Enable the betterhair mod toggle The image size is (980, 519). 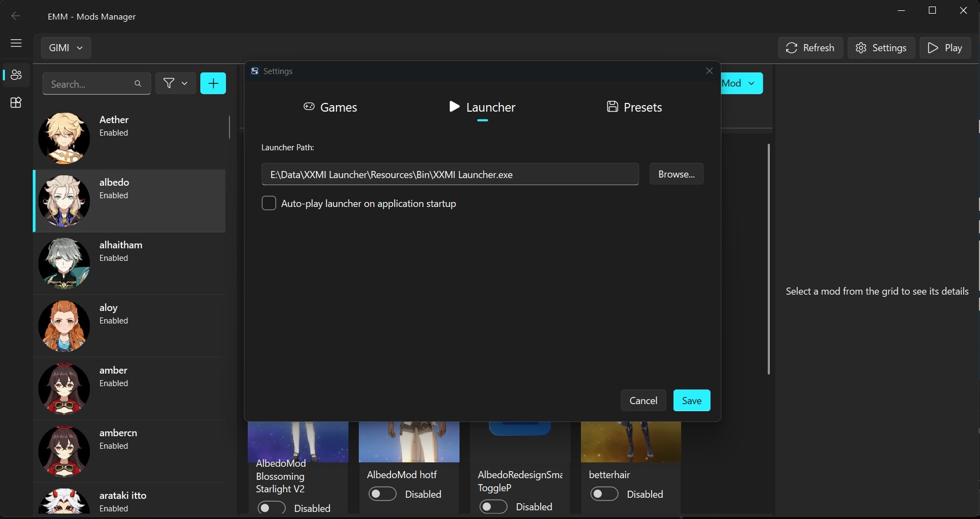pyautogui.click(x=604, y=494)
